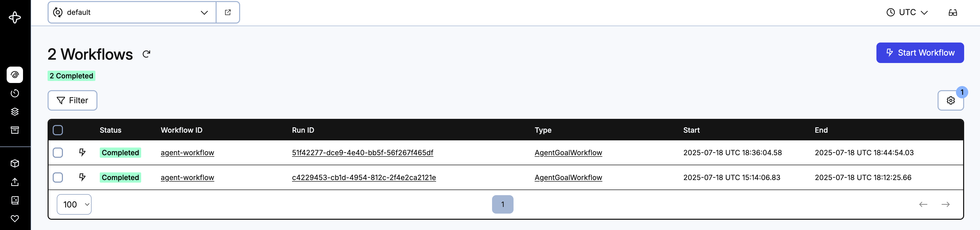
Task: Open run 51f42277 details
Action: tap(363, 152)
